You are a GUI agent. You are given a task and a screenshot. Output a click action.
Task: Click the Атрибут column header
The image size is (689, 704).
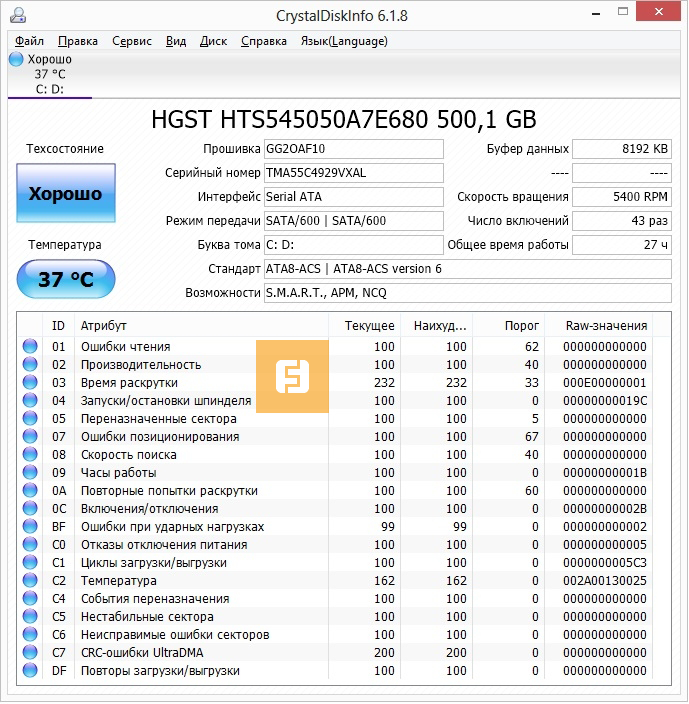click(x=202, y=326)
